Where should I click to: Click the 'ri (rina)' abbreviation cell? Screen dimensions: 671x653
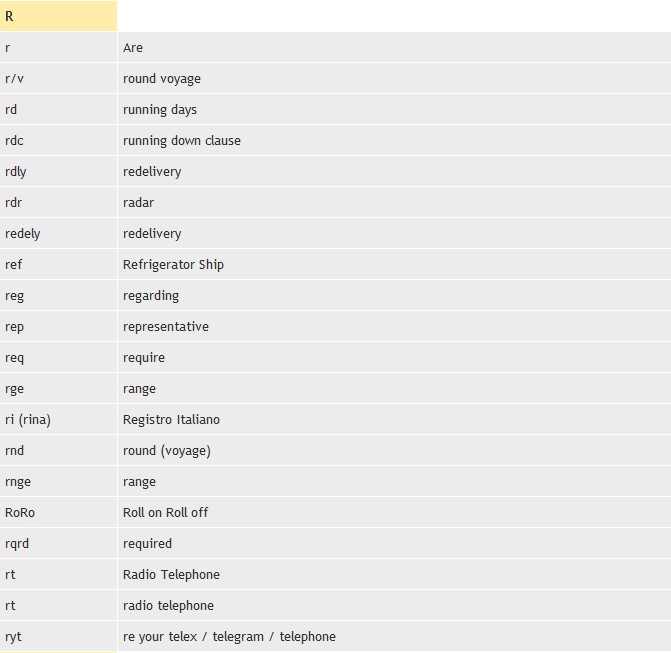(x=27, y=420)
